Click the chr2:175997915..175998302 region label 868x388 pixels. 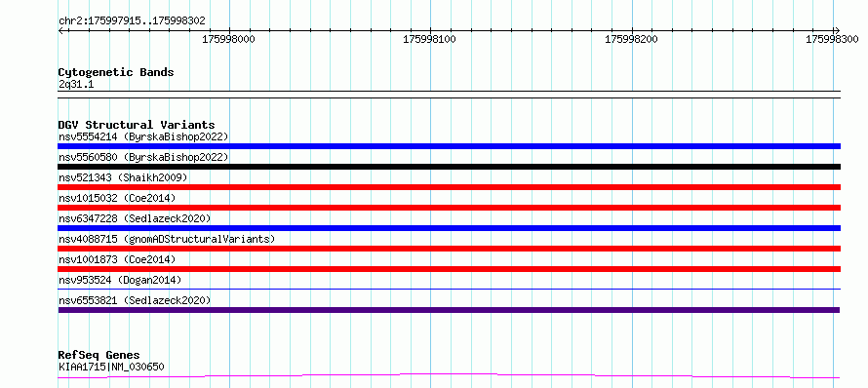tap(132, 20)
